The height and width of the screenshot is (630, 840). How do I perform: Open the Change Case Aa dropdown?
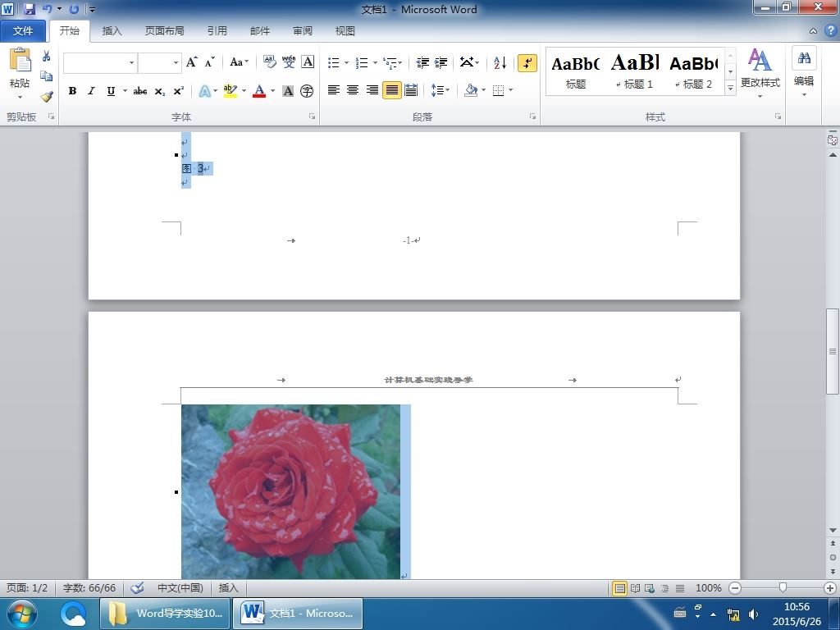coord(239,62)
